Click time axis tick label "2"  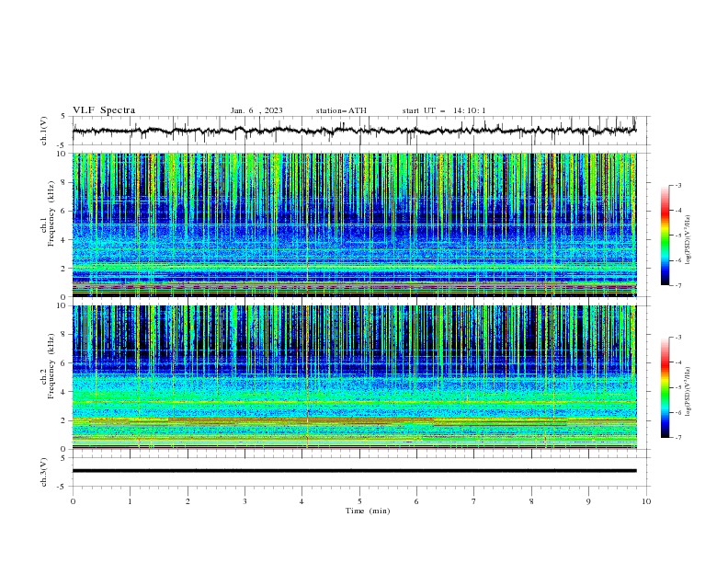(188, 501)
